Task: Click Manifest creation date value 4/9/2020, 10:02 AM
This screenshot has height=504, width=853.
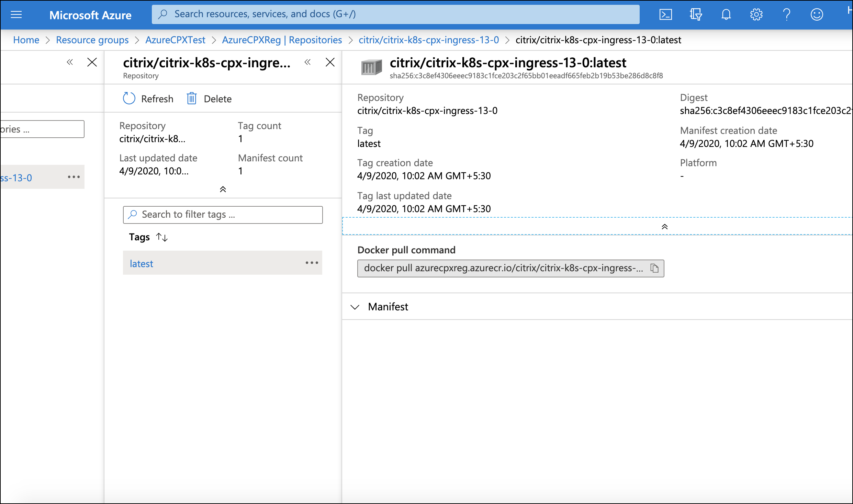Action: 747,144
